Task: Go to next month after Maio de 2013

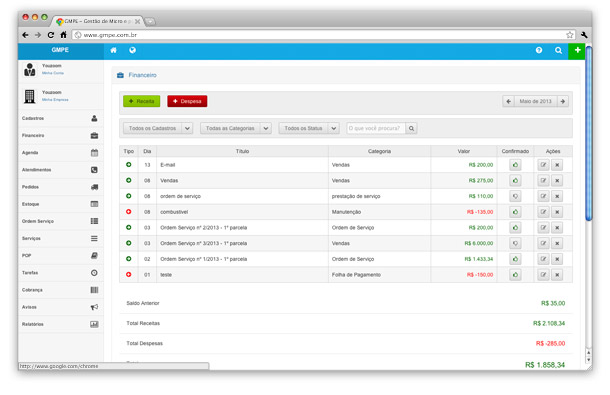Action: [563, 102]
